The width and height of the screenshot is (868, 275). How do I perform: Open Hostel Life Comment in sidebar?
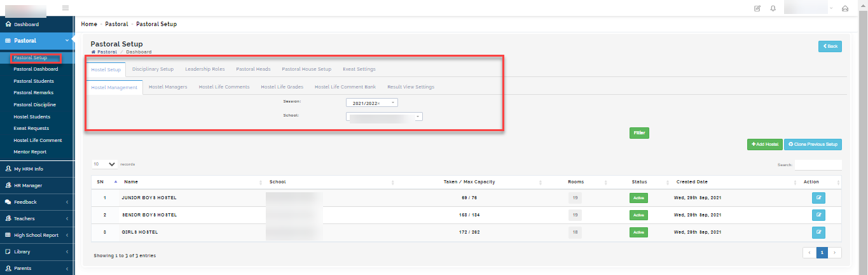coord(38,140)
